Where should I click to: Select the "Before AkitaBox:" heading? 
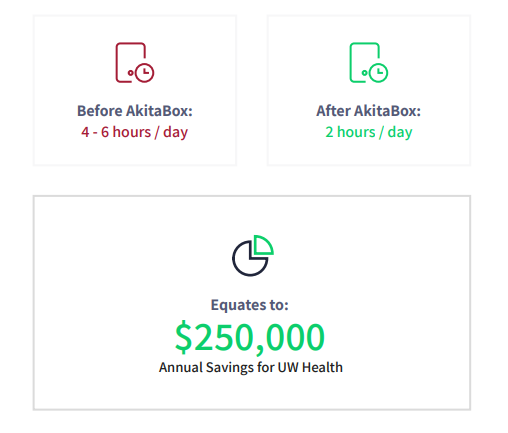click(135, 111)
